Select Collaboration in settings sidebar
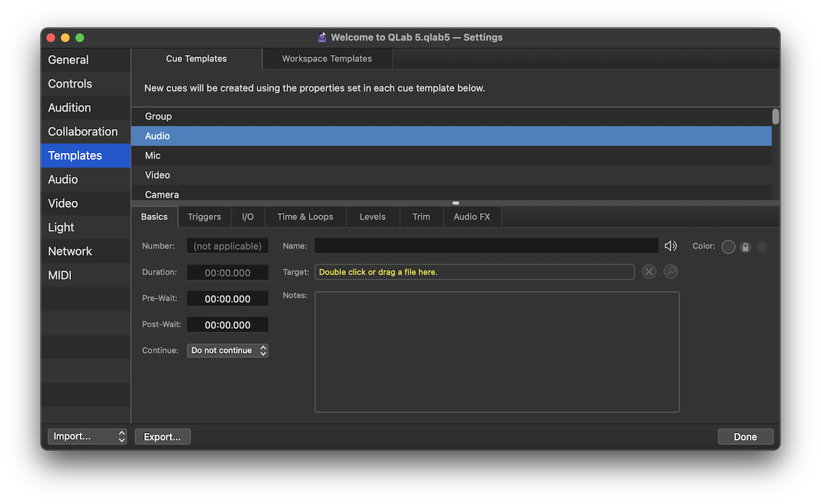 coord(86,131)
